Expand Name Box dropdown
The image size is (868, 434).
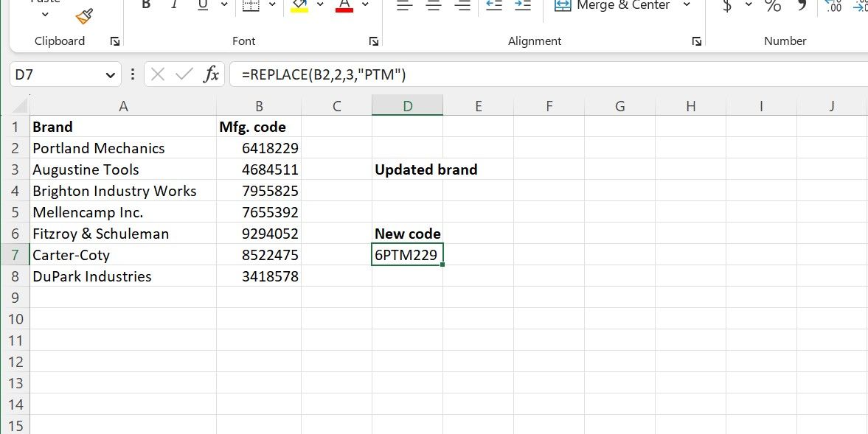[110, 74]
